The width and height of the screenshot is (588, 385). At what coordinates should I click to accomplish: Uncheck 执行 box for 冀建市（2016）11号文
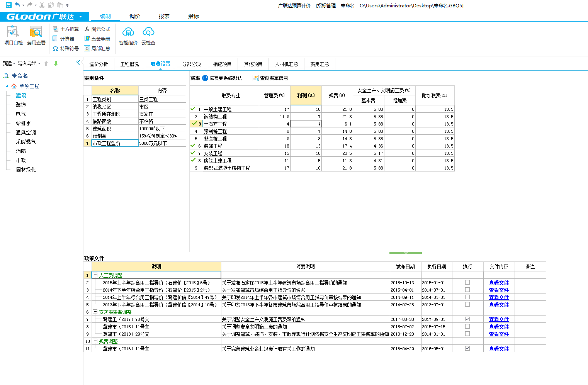(467, 348)
